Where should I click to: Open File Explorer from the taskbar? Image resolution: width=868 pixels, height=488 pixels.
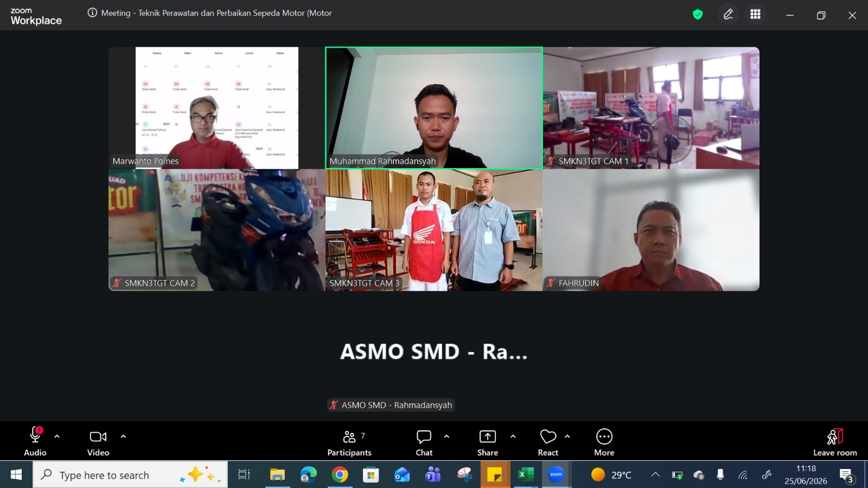277,475
